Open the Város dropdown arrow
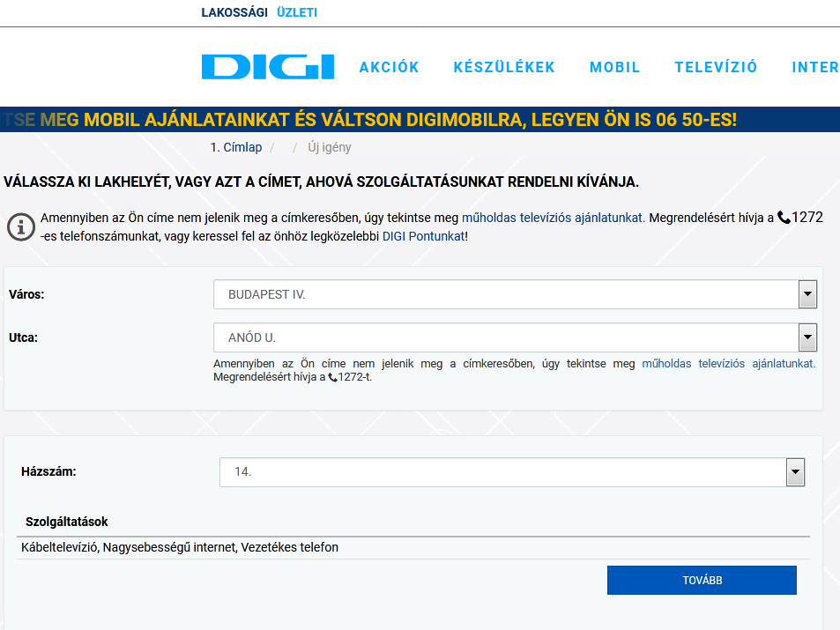 [807, 294]
